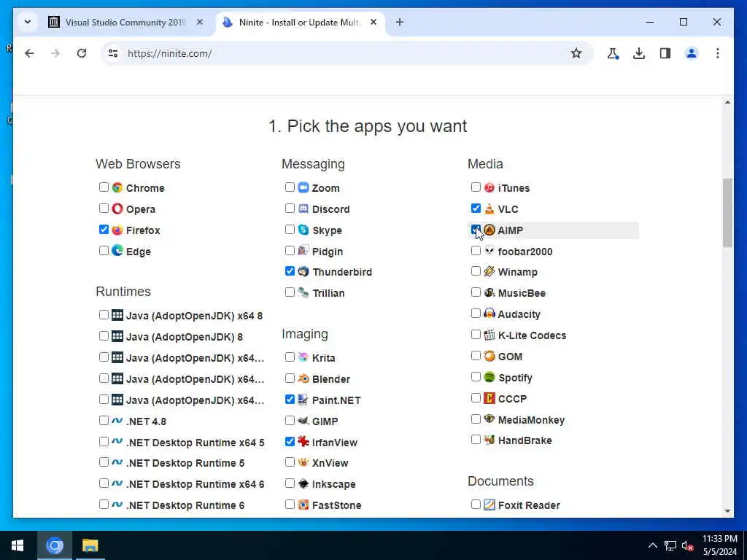Click the scrollbar down arrow
Viewport: 747px width, 560px height.
pyautogui.click(x=727, y=511)
